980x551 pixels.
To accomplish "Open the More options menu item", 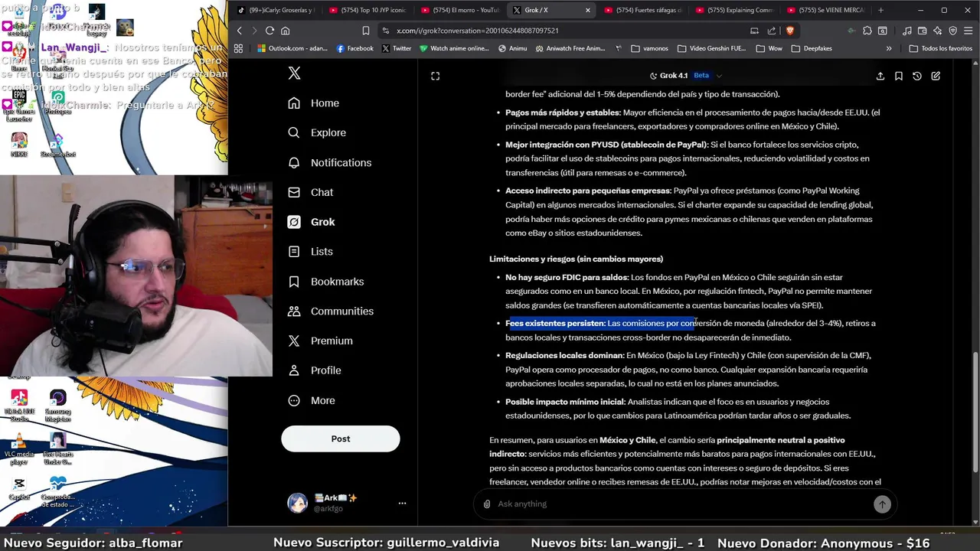I will 311,400.
